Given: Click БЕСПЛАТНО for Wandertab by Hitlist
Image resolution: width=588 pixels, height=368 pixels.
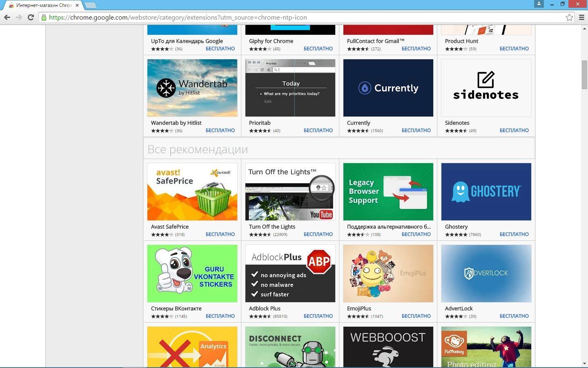Looking at the screenshot, I should click(220, 130).
